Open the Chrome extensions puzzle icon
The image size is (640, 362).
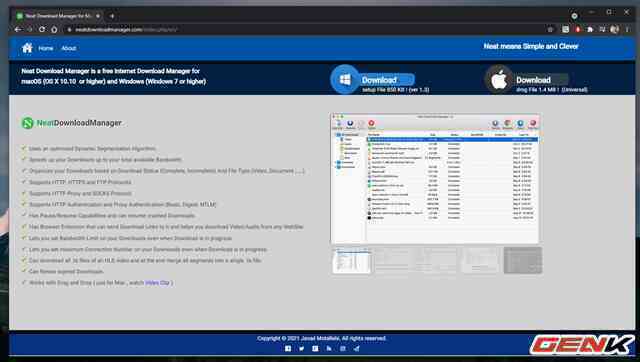coord(590,29)
